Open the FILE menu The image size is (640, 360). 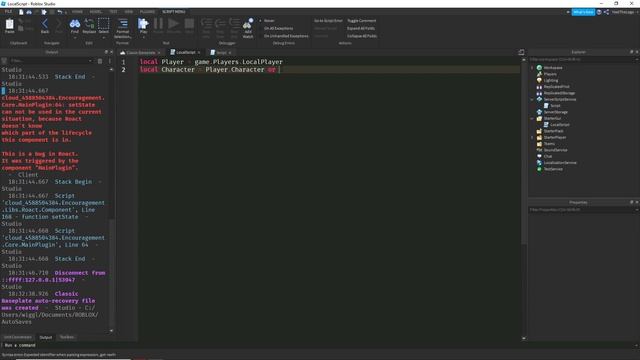(8, 12)
